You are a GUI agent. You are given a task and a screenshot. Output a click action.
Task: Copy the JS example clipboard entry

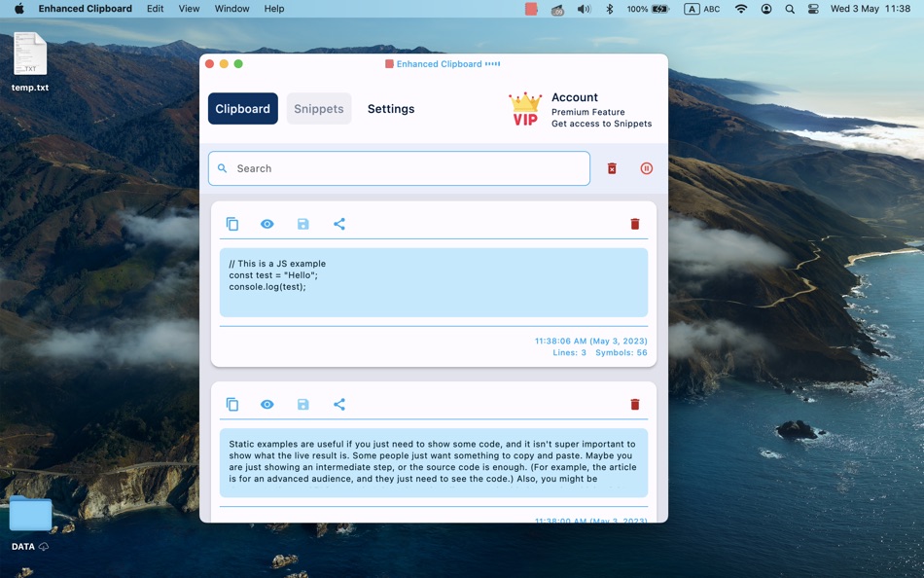point(232,224)
